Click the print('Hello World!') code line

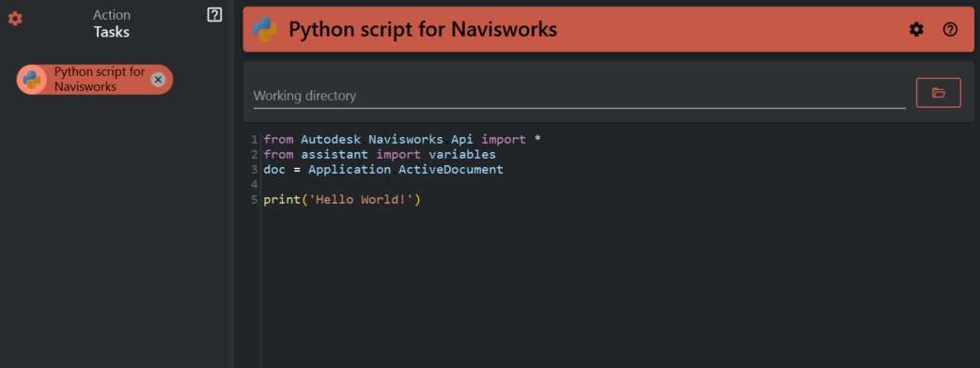coord(342,200)
